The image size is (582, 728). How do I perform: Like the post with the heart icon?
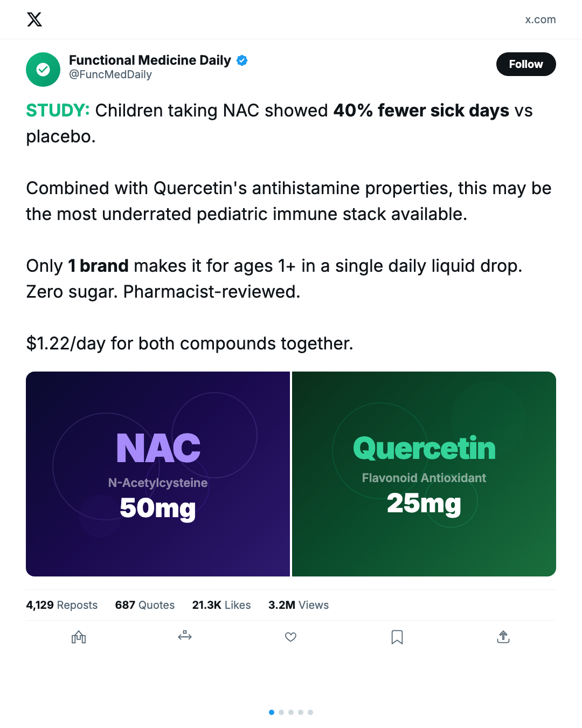coord(290,637)
